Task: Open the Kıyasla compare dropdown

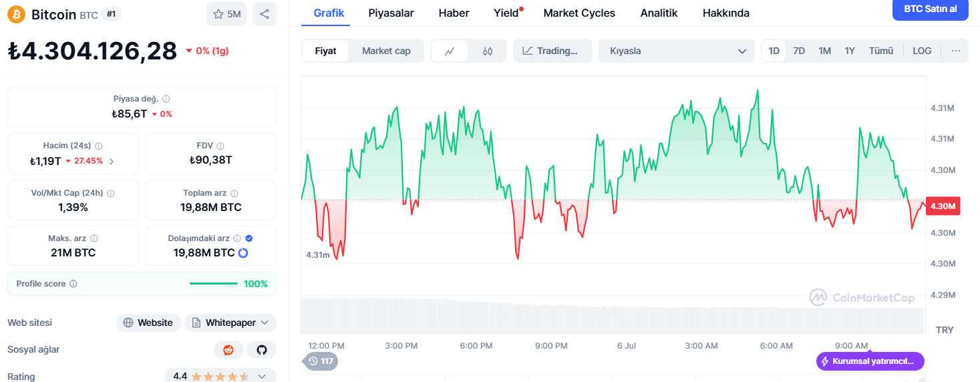Action: click(x=677, y=51)
